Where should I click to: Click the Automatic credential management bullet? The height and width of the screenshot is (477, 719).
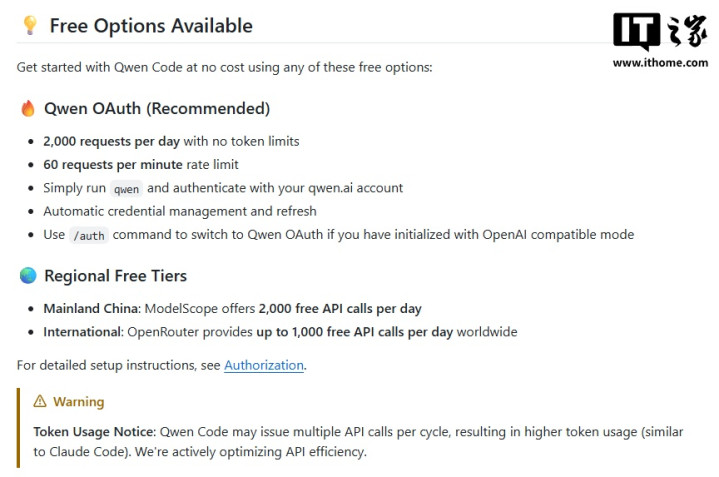click(180, 211)
